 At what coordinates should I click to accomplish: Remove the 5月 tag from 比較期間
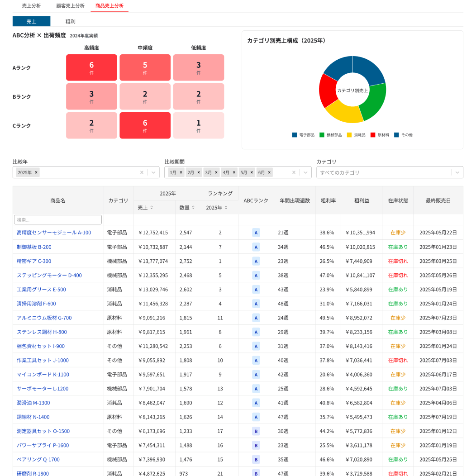point(252,172)
